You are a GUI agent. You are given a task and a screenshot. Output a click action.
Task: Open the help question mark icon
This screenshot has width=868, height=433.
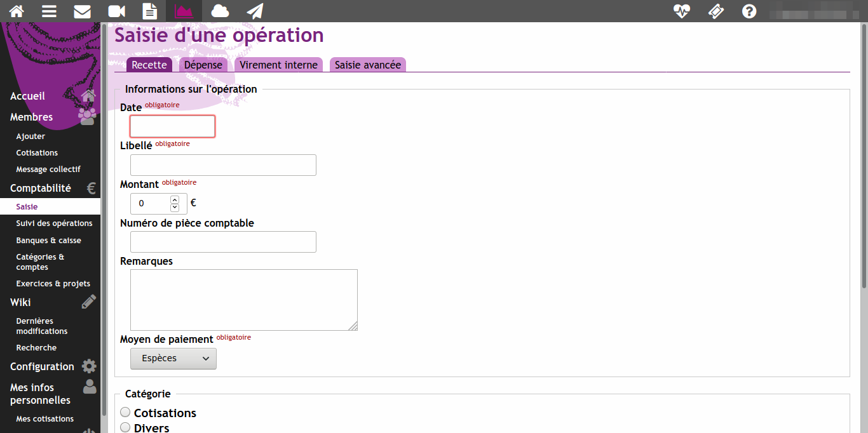(x=749, y=11)
